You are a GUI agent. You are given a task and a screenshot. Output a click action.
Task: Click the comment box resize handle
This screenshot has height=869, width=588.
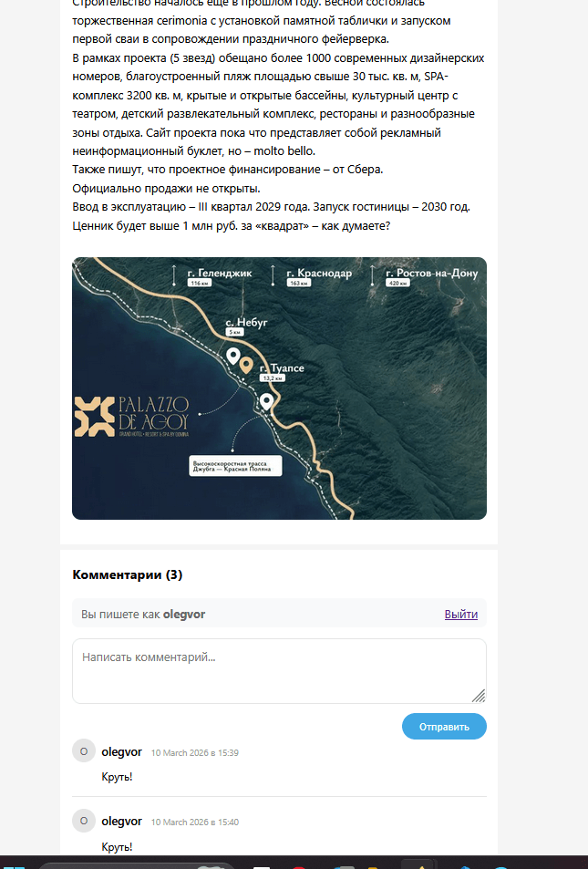[478, 695]
